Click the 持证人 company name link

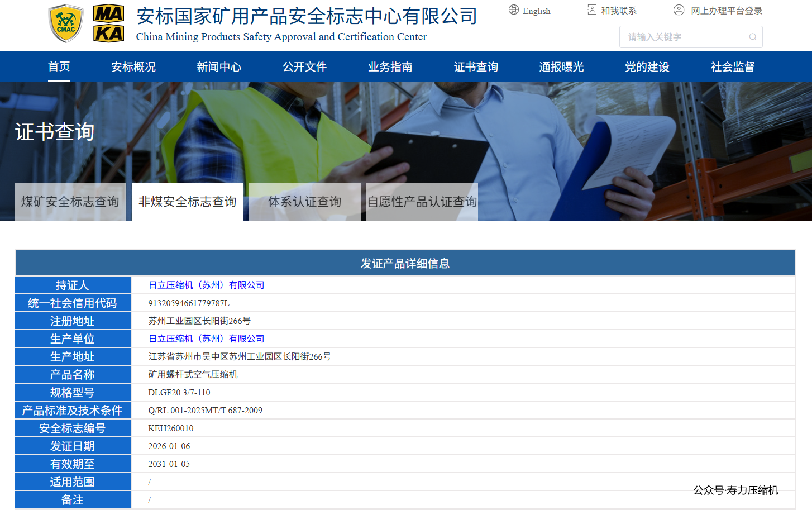pyautogui.click(x=206, y=285)
